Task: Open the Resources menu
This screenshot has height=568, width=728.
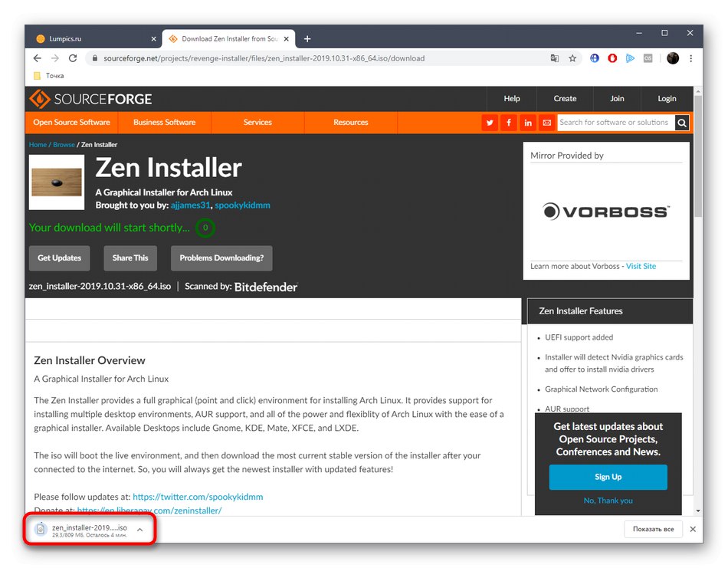Action: [350, 123]
